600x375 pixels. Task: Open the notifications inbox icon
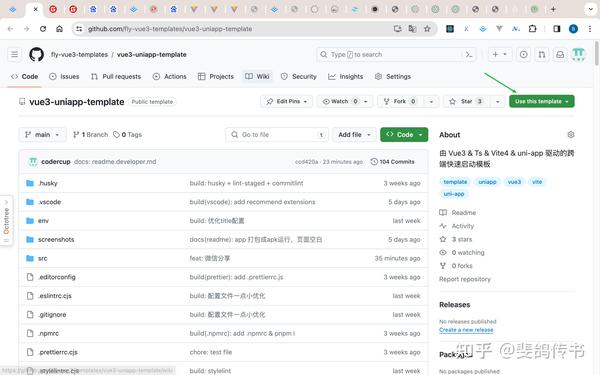[560, 55]
